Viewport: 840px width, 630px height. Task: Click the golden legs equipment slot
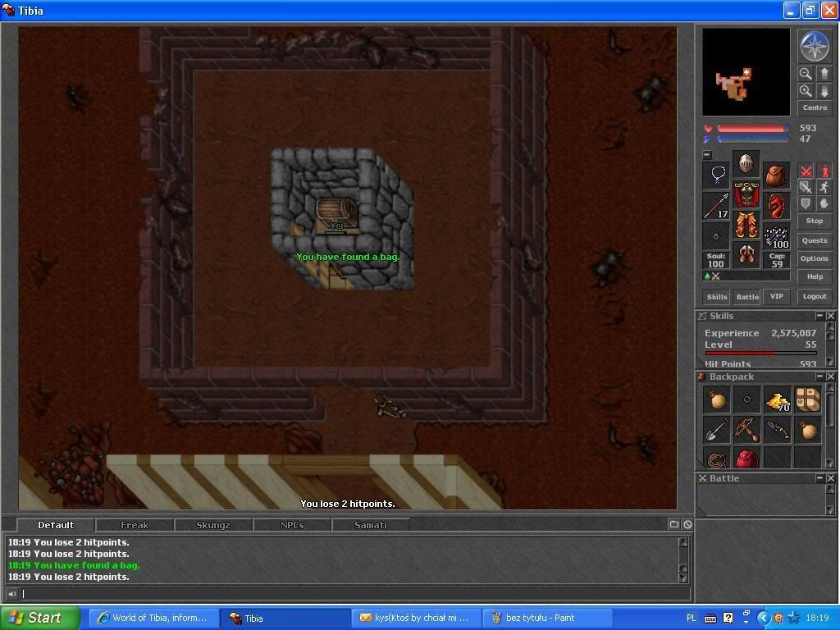pos(746,225)
